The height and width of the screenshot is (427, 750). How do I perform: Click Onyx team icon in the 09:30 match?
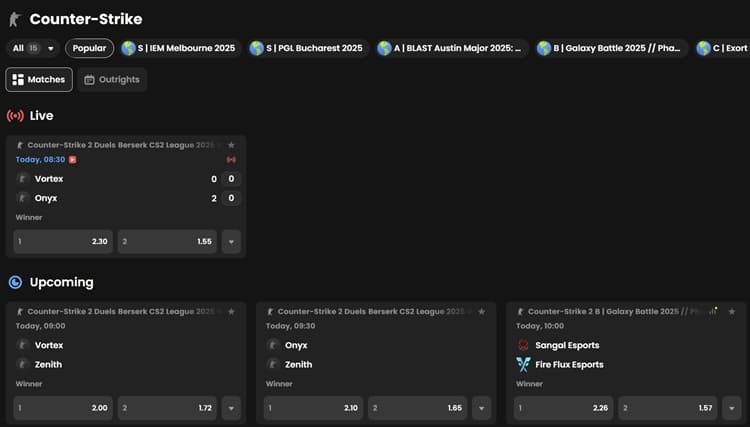[273, 345]
